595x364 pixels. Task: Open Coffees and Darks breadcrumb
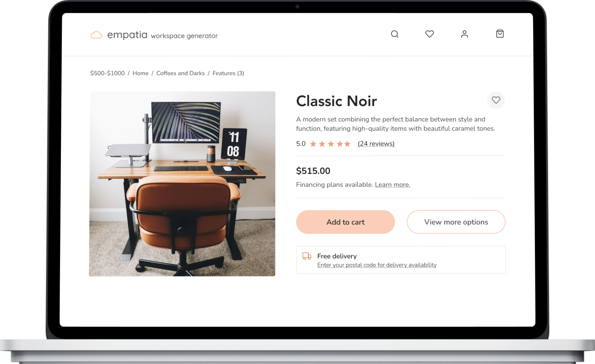pyautogui.click(x=180, y=73)
